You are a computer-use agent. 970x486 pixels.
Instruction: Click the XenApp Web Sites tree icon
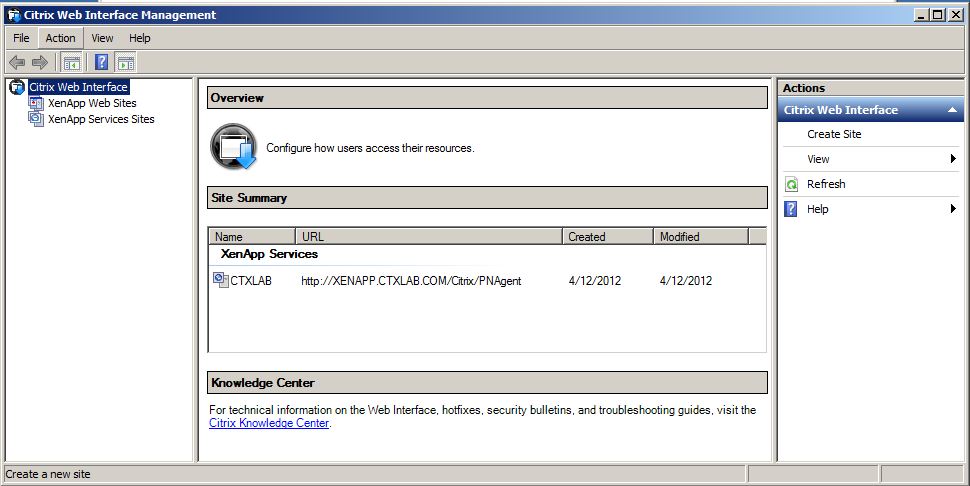tap(36, 103)
